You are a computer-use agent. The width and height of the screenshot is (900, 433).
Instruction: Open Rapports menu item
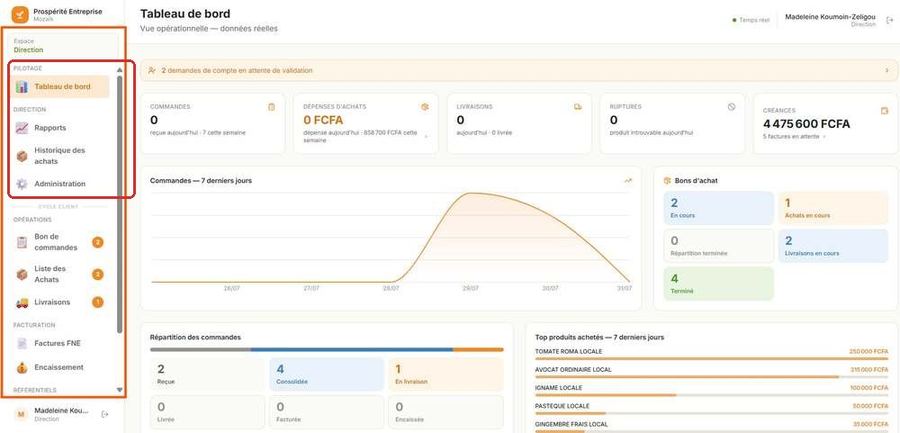click(x=60, y=128)
